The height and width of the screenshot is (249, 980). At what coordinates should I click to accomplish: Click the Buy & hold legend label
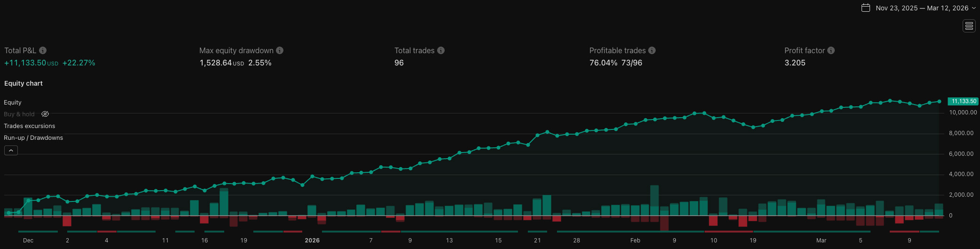pos(19,114)
